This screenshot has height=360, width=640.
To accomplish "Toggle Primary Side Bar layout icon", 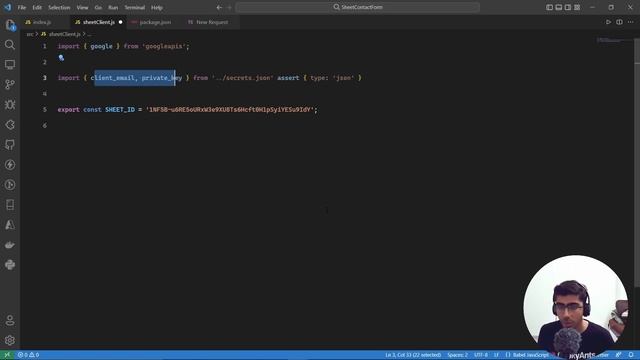I will tap(549, 7).
